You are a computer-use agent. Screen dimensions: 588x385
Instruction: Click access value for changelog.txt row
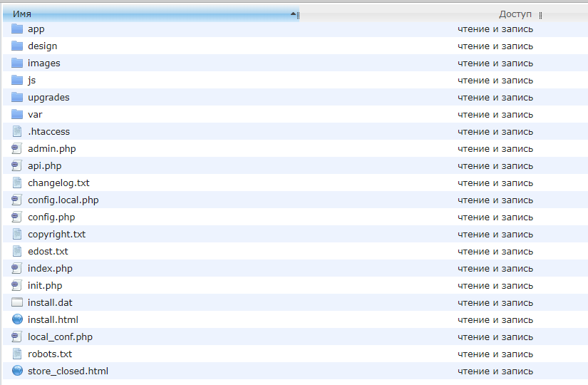pyautogui.click(x=495, y=183)
